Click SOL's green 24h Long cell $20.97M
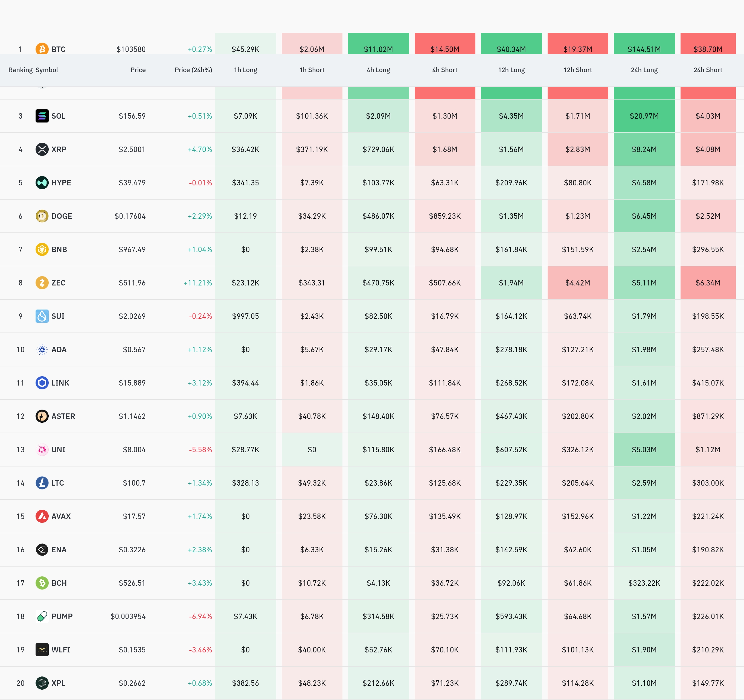The image size is (744, 700). tap(644, 116)
